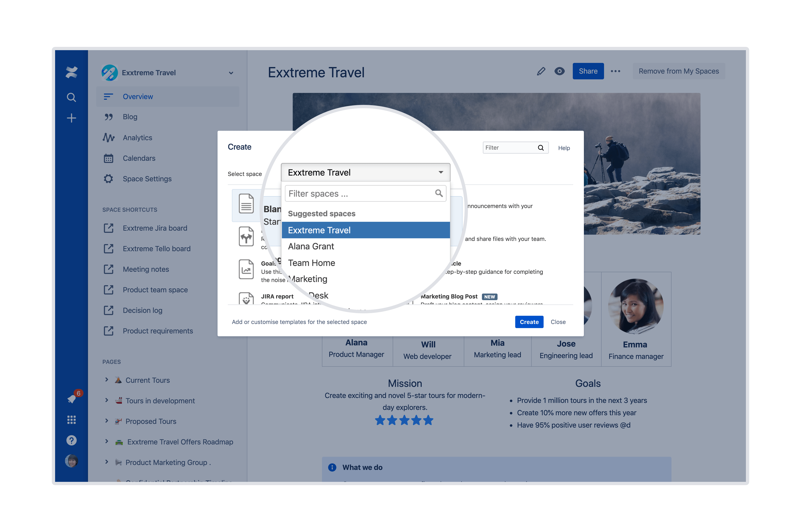Expand the Current Tours page tree
Screen dimensions: 801x532
[x=106, y=380]
